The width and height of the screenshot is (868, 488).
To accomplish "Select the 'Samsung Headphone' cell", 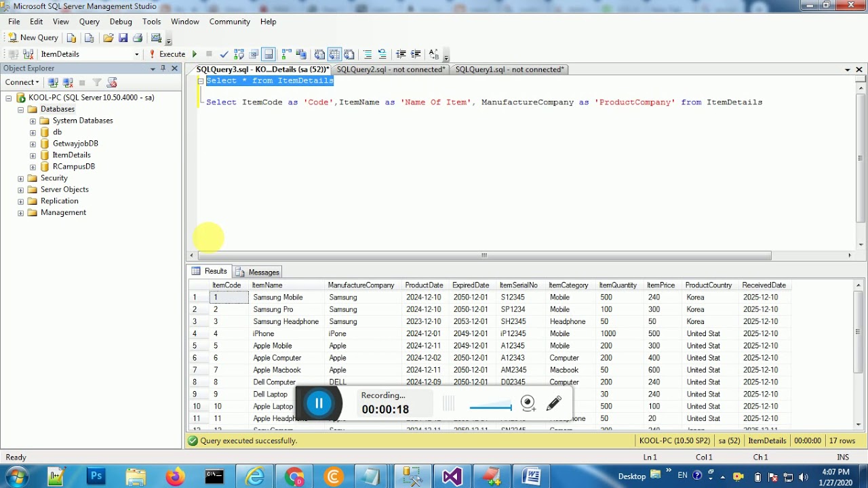I will pyautogui.click(x=286, y=322).
